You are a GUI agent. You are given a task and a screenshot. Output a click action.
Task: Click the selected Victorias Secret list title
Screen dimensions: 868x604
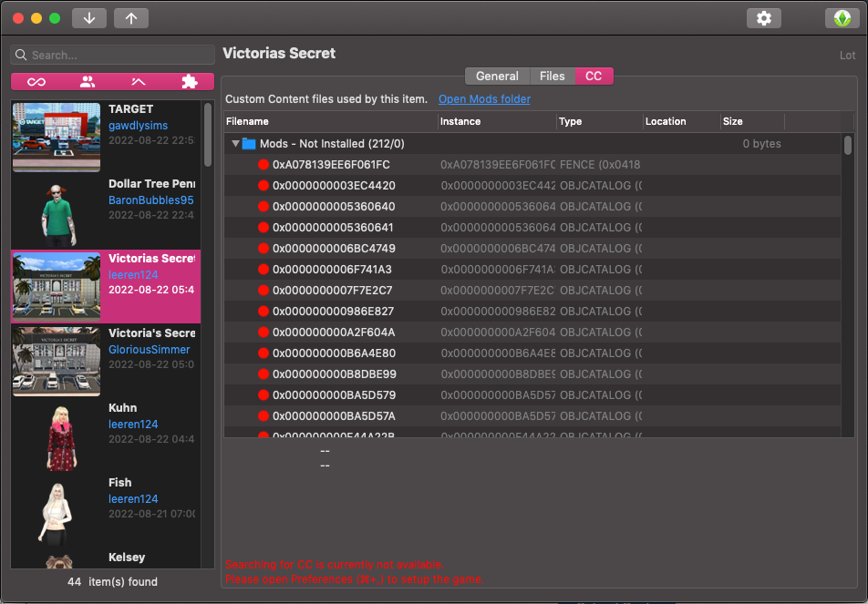tap(151, 259)
